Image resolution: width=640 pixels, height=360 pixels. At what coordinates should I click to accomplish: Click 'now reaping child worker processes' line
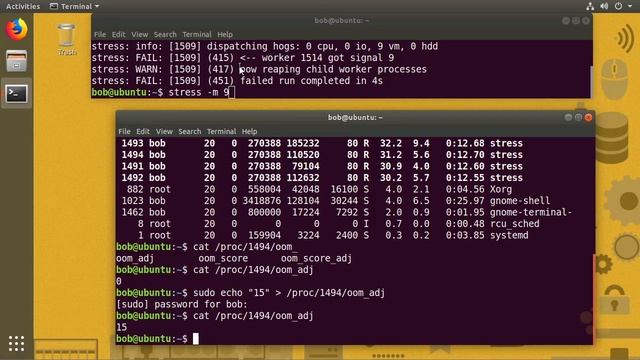tap(259, 69)
